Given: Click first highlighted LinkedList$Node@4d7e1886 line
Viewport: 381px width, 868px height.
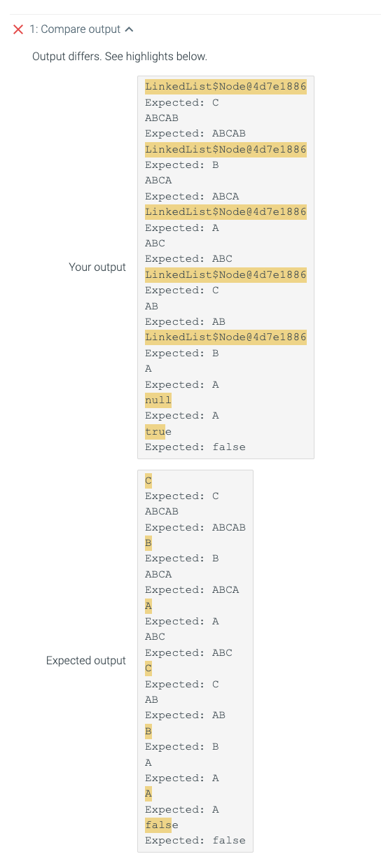Looking at the screenshot, I should [x=226, y=87].
